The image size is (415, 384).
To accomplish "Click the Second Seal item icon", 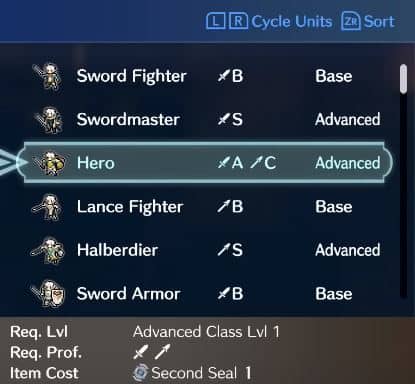I will click(x=140, y=373).
